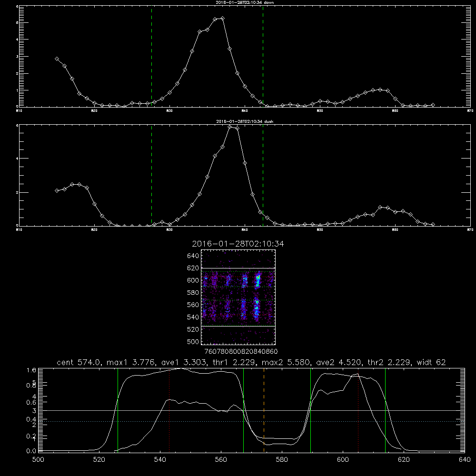Click the red dotted line near 605 in the profile plot

[358, 410]
